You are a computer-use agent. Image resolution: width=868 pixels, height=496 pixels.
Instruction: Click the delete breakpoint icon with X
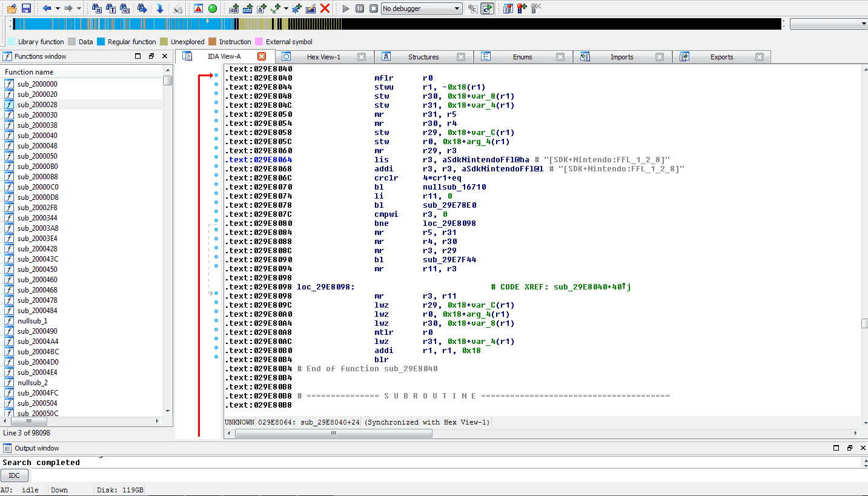(536, 8)
